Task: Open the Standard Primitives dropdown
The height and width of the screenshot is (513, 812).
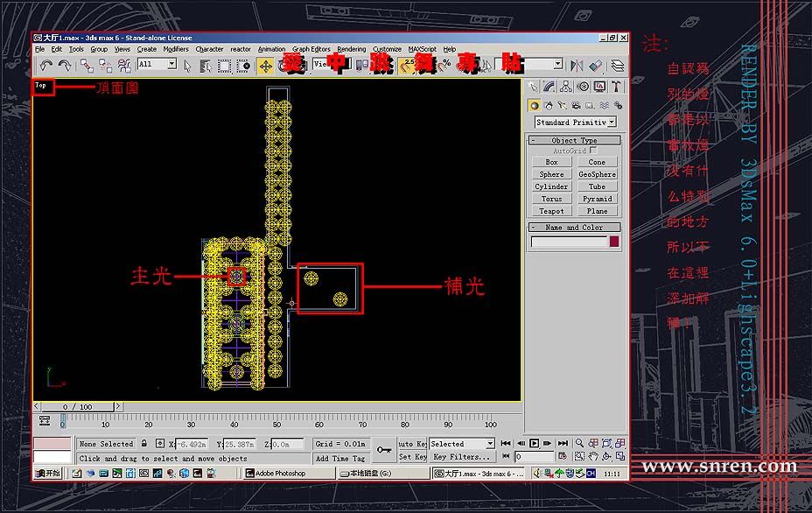Action: tap(576, 123)
